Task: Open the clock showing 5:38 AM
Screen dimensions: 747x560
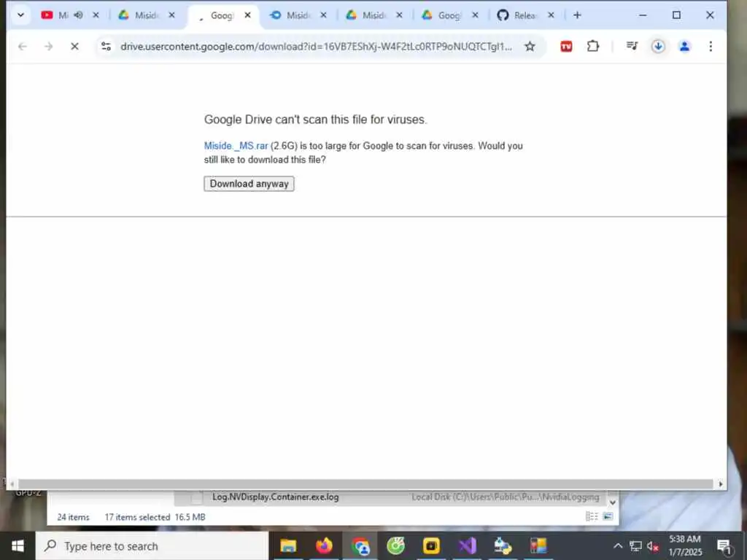Action: [x=684, y=545]
